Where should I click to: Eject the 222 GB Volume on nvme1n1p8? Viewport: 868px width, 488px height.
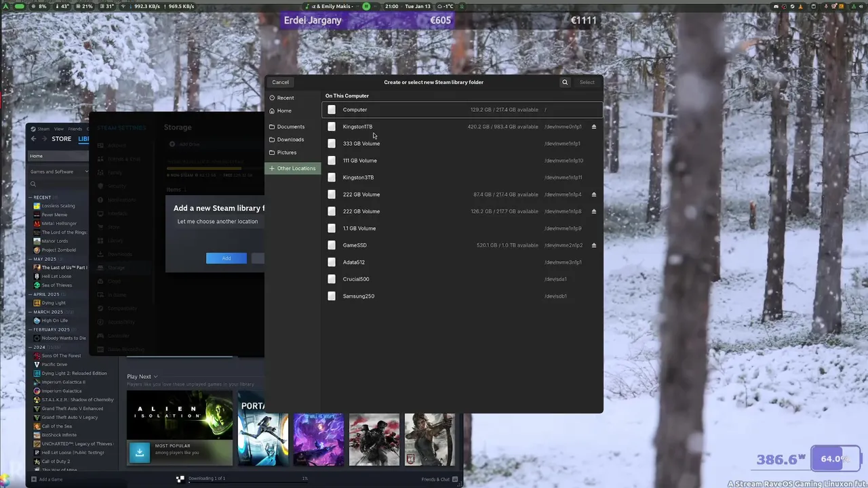[x=594, y=211]
